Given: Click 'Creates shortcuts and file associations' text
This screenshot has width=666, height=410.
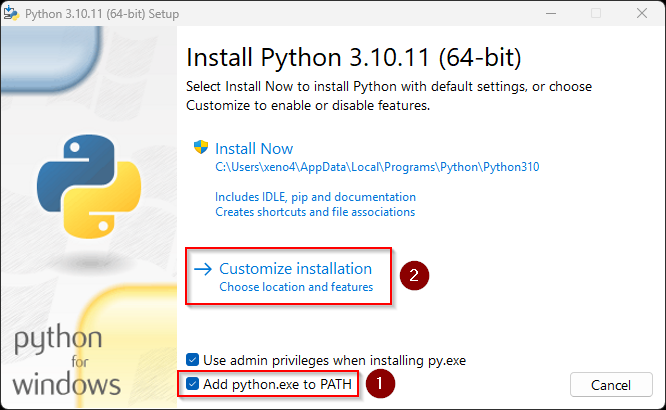Looking at the screenshot, I should tap(315, 212).
